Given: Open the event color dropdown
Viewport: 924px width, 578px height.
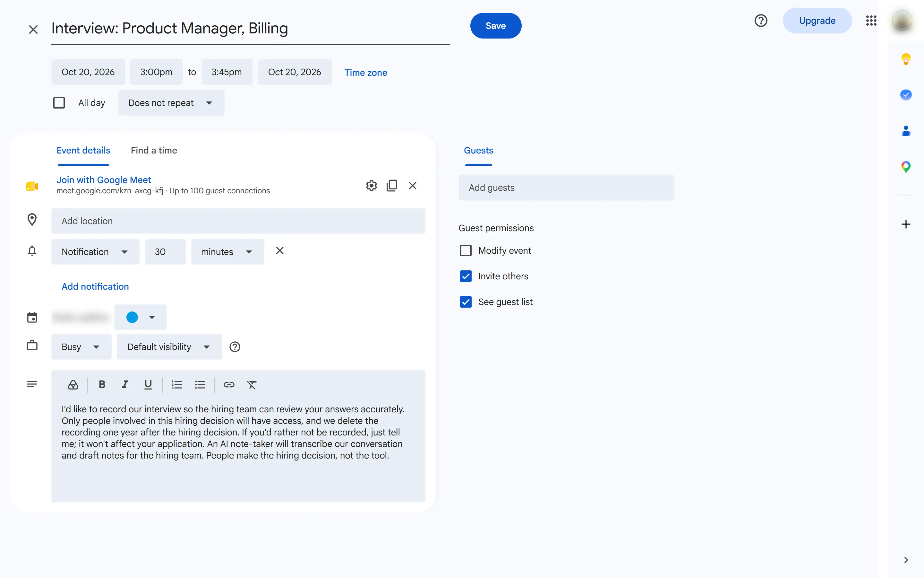Looking at the screenshot, I should (141, 317).
